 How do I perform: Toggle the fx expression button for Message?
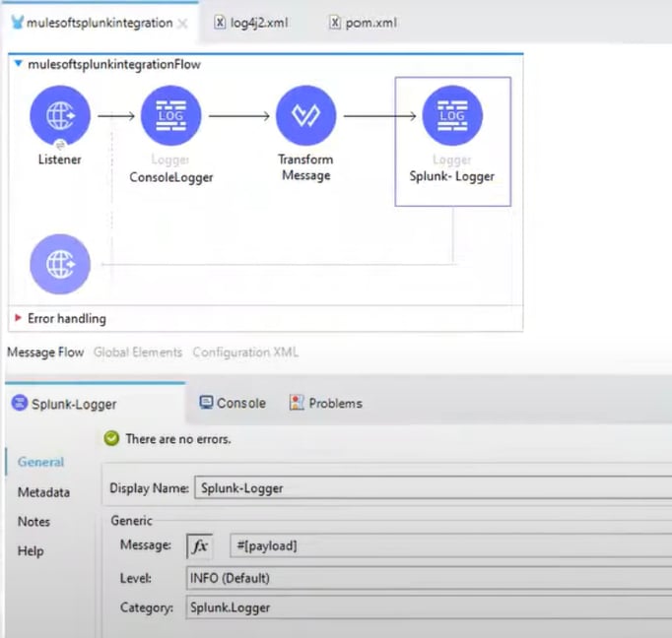pos(200,545)
